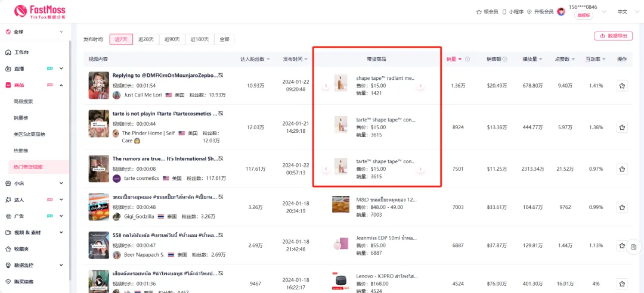
Task: Open 小程序 mini program link
Action: point(513,12)
